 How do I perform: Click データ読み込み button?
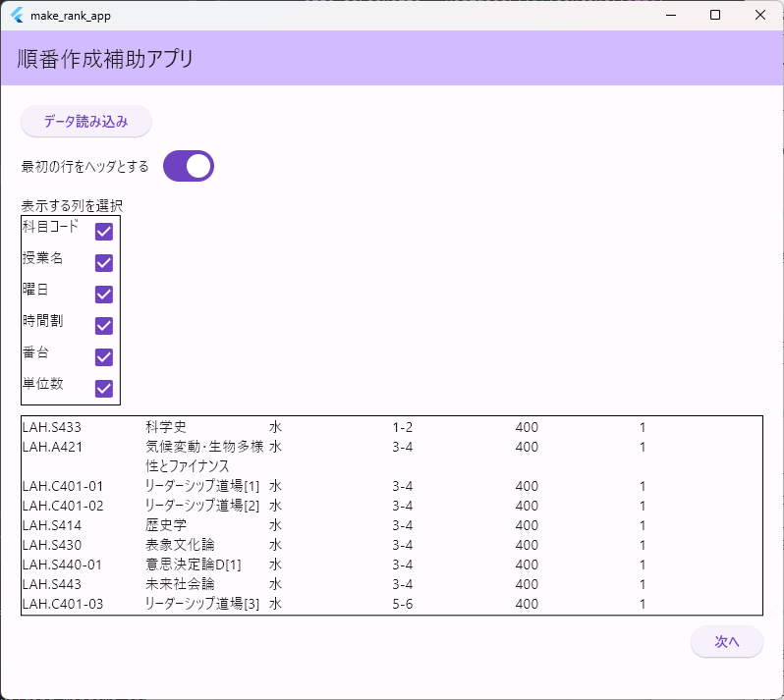(x=86, y=121)
